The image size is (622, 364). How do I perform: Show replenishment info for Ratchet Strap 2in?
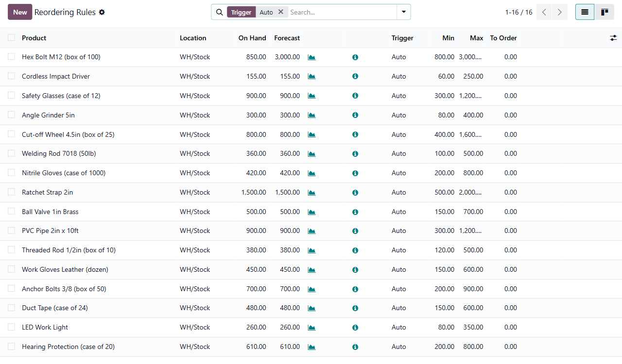(355, 193)
